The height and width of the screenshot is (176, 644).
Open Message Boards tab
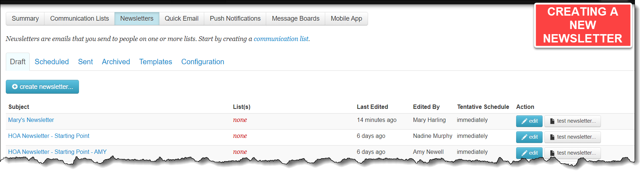click(296, 19)
